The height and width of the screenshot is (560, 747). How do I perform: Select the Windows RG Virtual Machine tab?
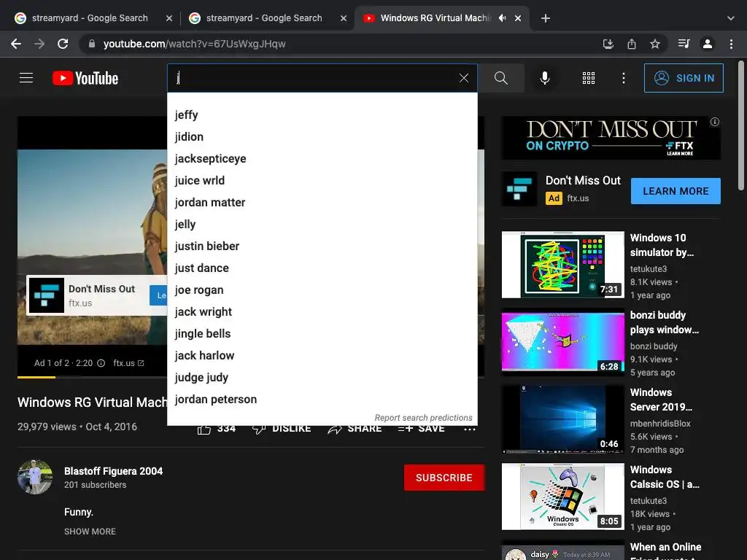coord(435,18)
